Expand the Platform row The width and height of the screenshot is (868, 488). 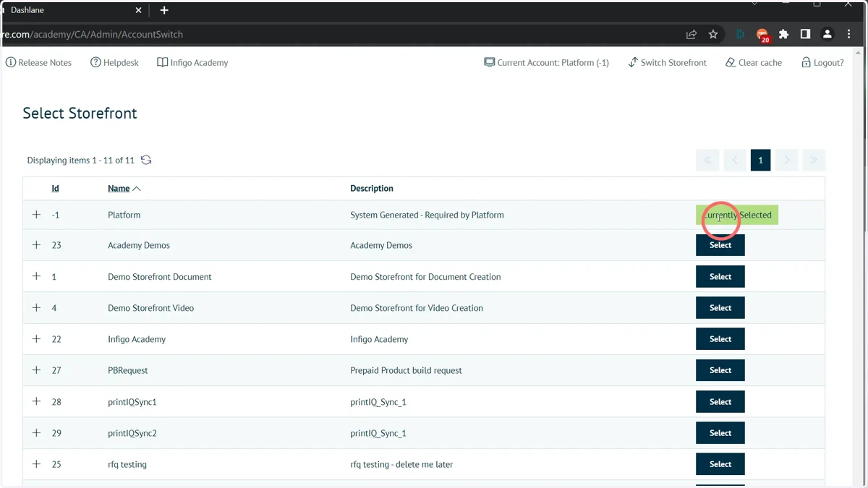[36, 215]
